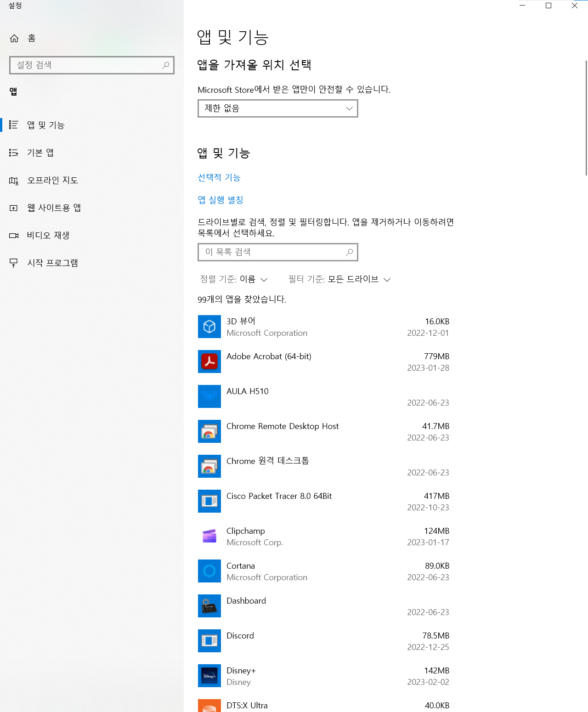The image size is (588, 712).
Task: Select the Disney+ entry name
Action: pyautogui.click(x=241, y=671)
